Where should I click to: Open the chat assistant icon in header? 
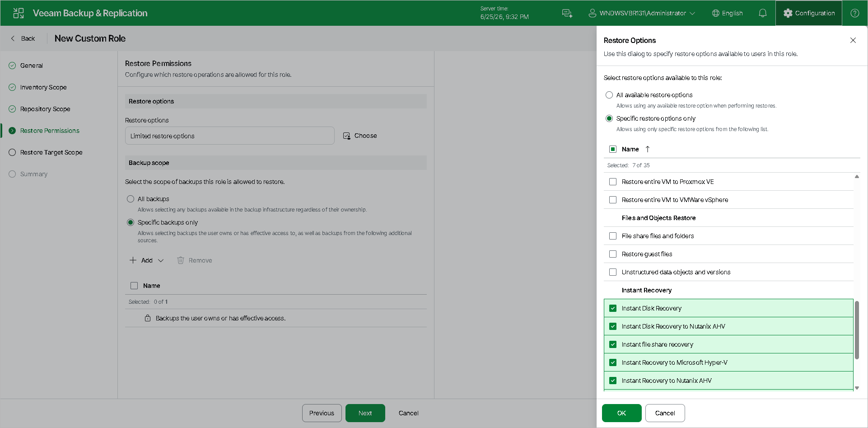pos(567,13)
